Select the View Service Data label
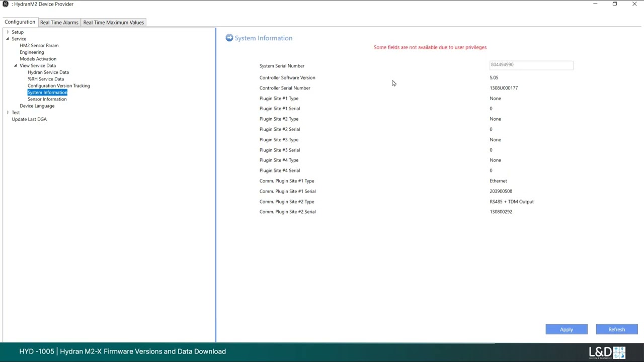644x362 pixels. (38, 65)
